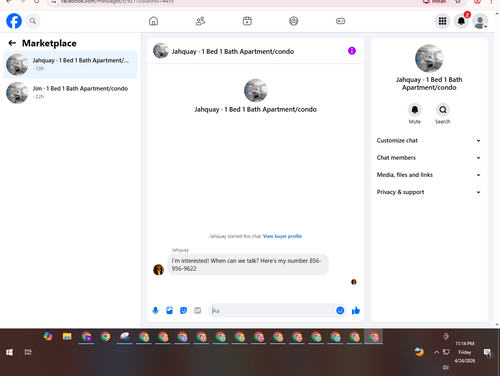Click the right panel listing photo
500x376 pixels.
[429, 58]
